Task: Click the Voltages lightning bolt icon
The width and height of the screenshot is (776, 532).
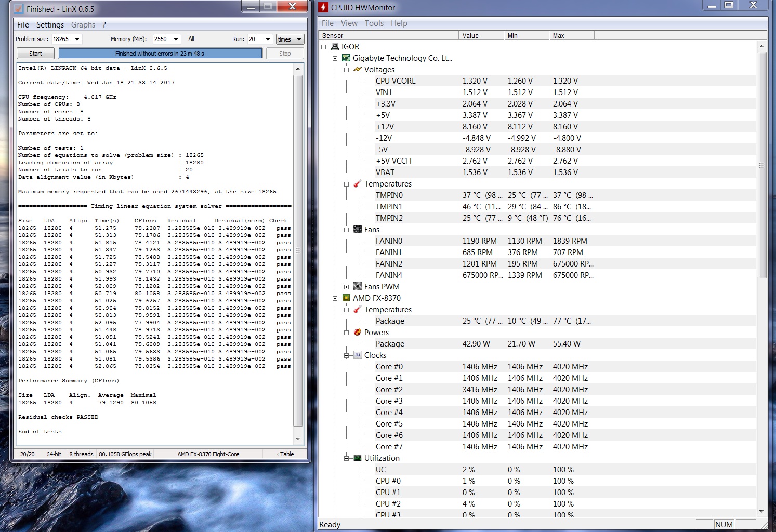Action: (358, 70)
